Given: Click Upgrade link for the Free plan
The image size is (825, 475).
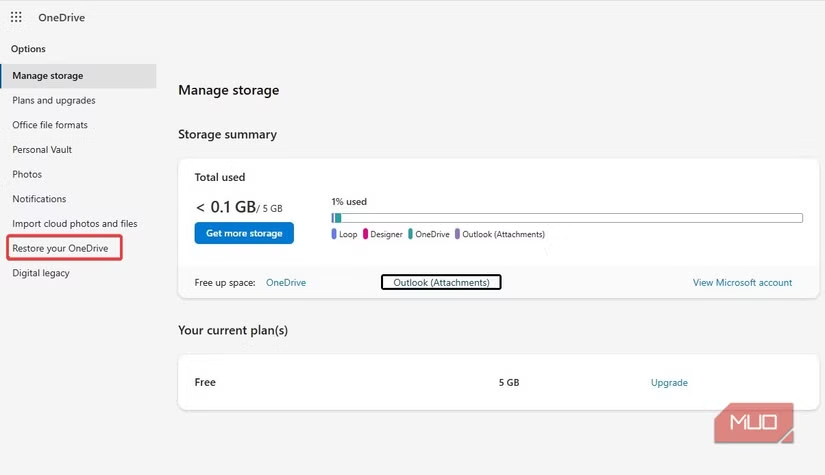Looking at the screenshot, I should point(669,383).
